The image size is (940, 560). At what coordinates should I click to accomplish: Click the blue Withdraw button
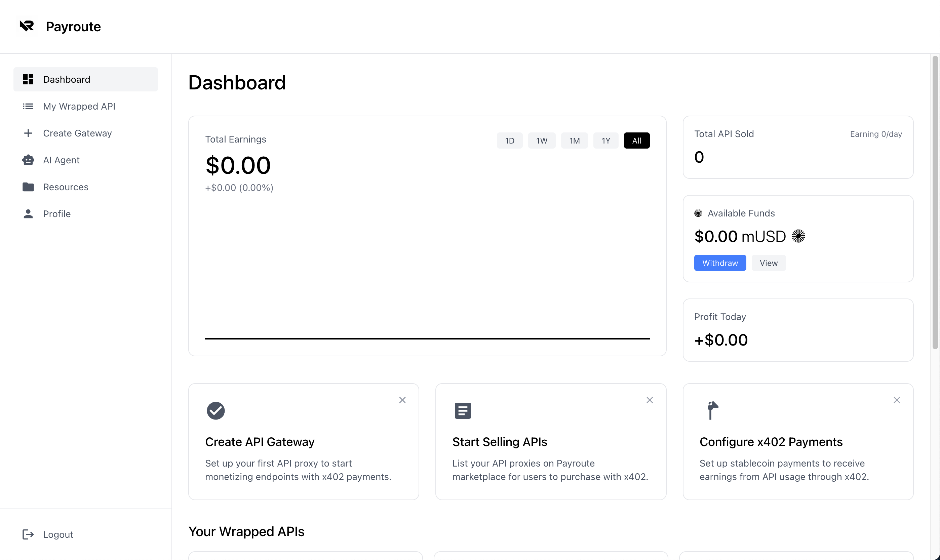click(719, 263)
